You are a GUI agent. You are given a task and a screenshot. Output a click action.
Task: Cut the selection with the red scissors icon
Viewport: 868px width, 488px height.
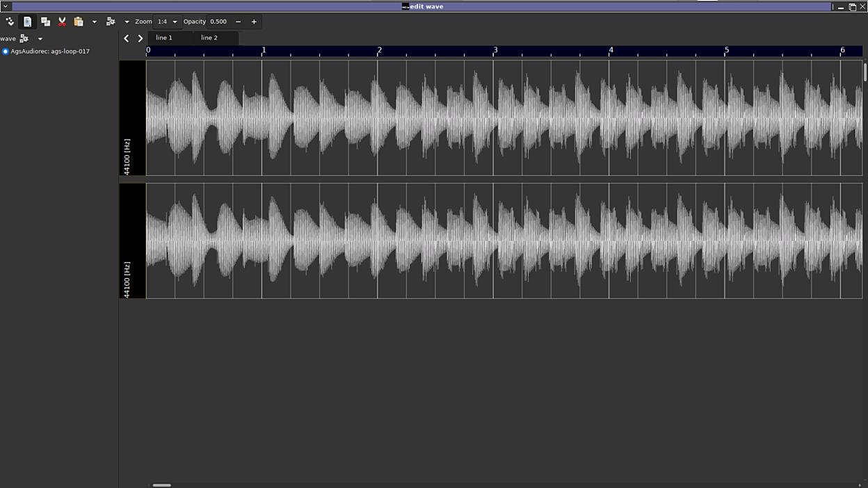coord(62,22)
